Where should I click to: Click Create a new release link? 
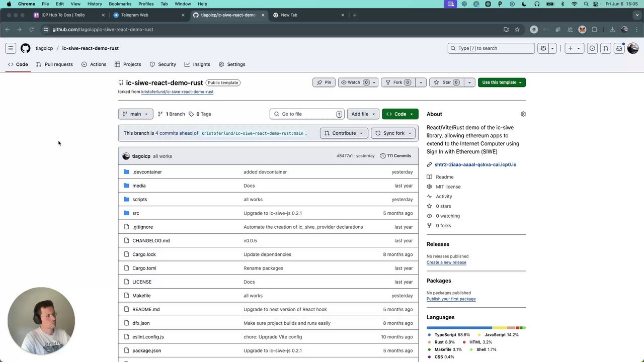tap(446, 262)
